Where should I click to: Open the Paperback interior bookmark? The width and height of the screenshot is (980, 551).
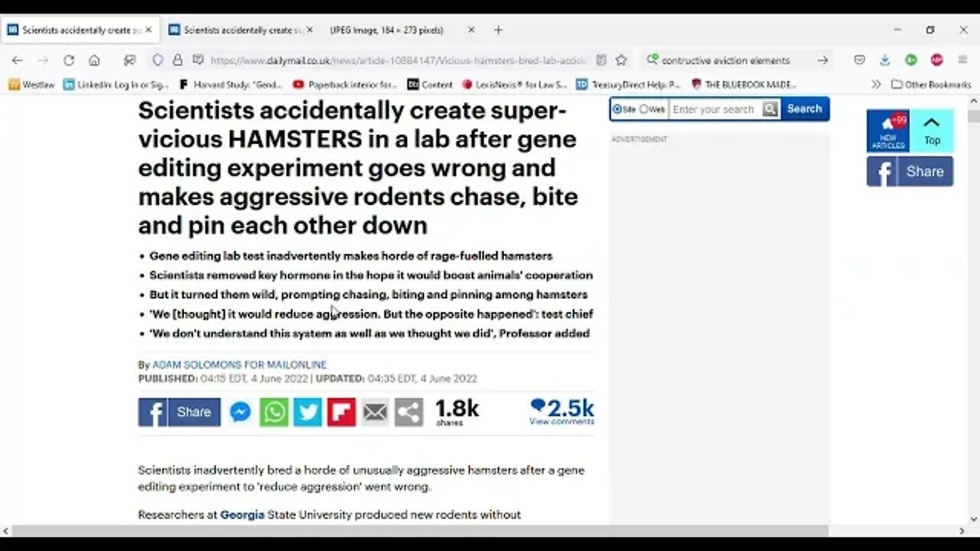pos(345,84)
